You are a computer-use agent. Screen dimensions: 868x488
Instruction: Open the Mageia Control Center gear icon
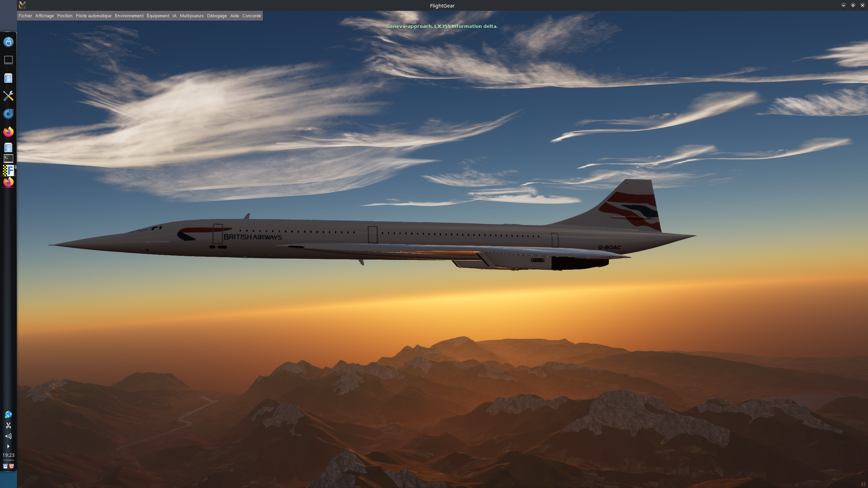[x=8, y=114]
